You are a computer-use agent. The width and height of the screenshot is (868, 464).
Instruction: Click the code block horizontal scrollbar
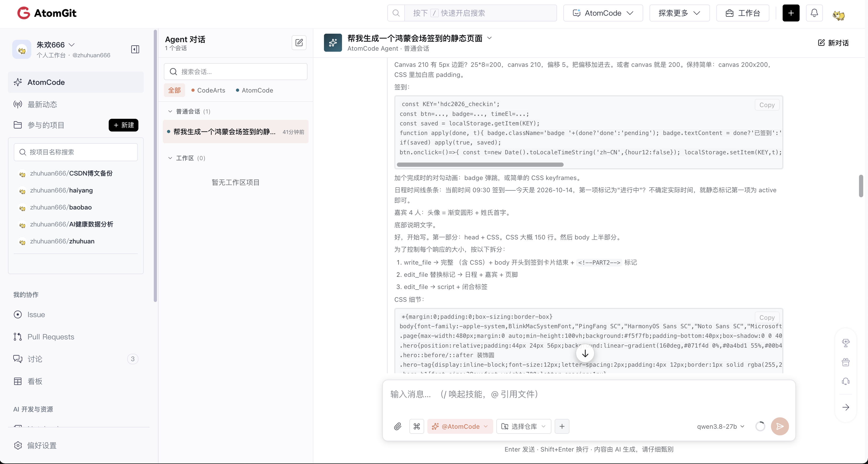[480, 165]
